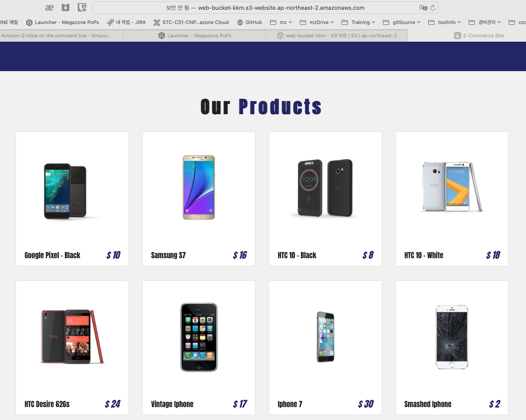Click the Google Pixel - Black product title

(52, 255)
